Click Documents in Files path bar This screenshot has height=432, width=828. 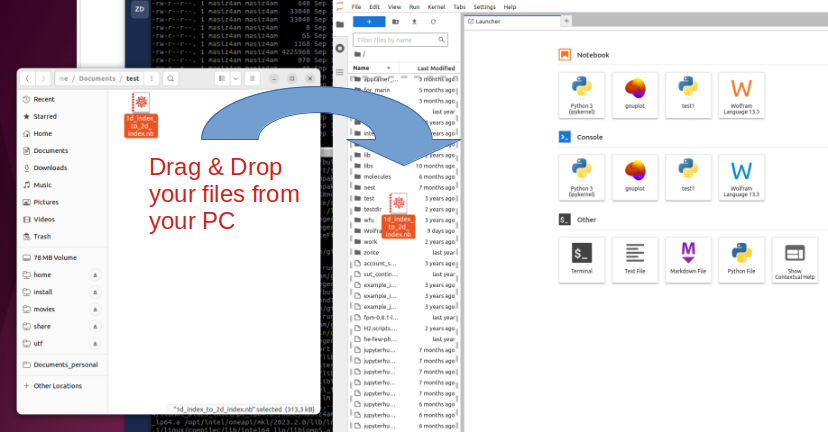click(97, 79)
